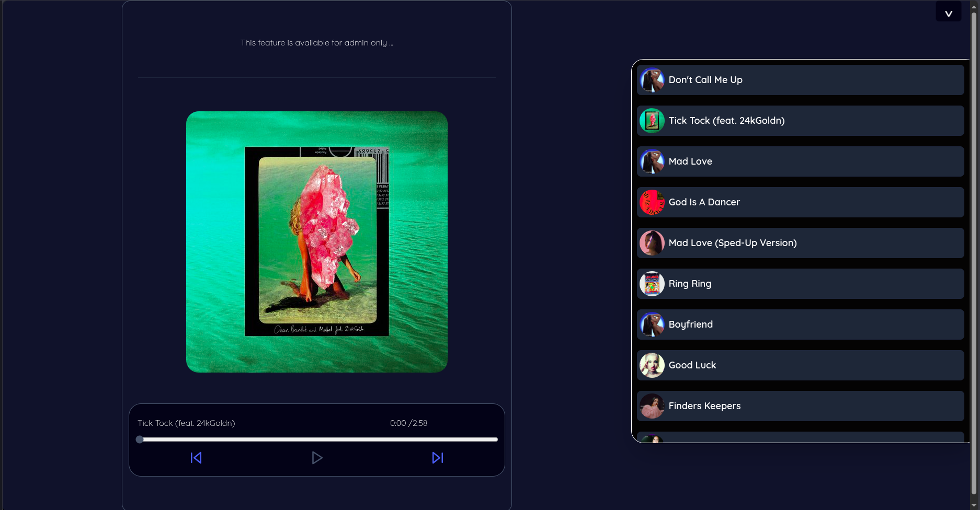Choose the "Finders Keepers" song

point(800,406)
